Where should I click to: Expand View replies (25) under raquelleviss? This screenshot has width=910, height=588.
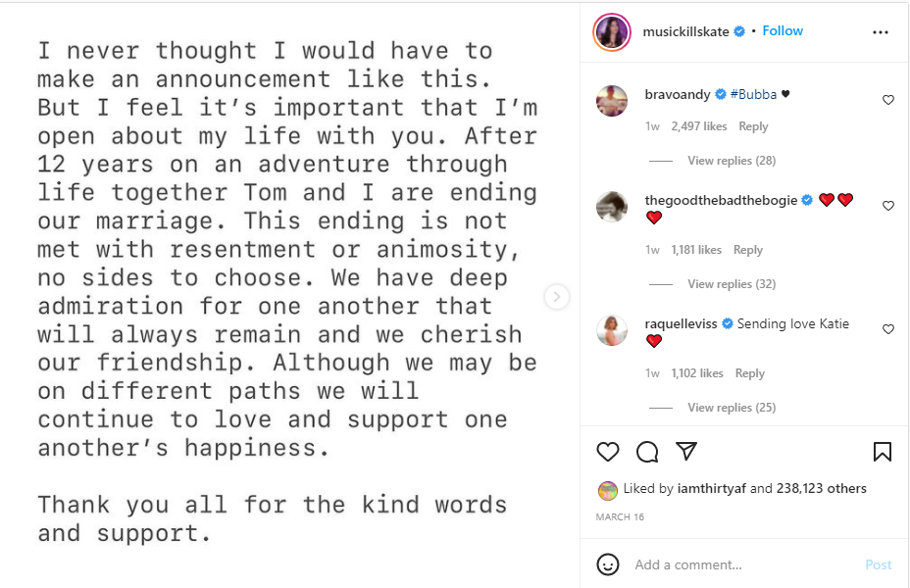[x=732, y=408]
